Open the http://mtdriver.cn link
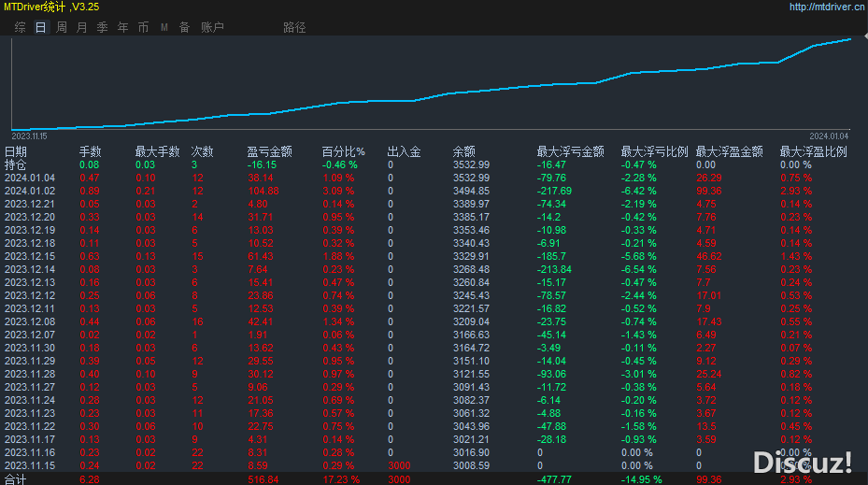868x485 pixels. [827, 7]
